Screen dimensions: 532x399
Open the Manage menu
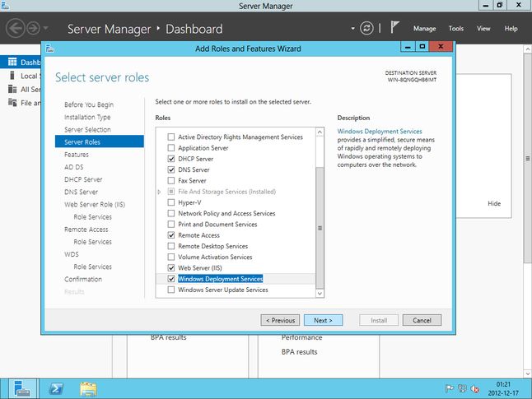click(x=424, y=29)
